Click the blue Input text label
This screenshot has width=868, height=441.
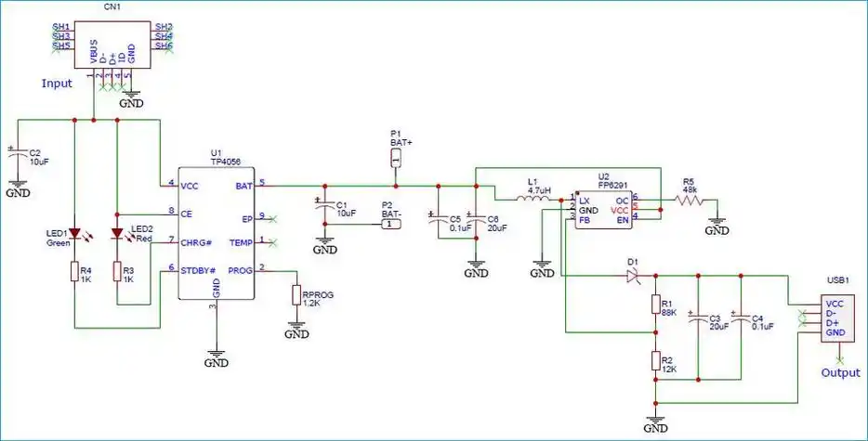pos(57,83)
